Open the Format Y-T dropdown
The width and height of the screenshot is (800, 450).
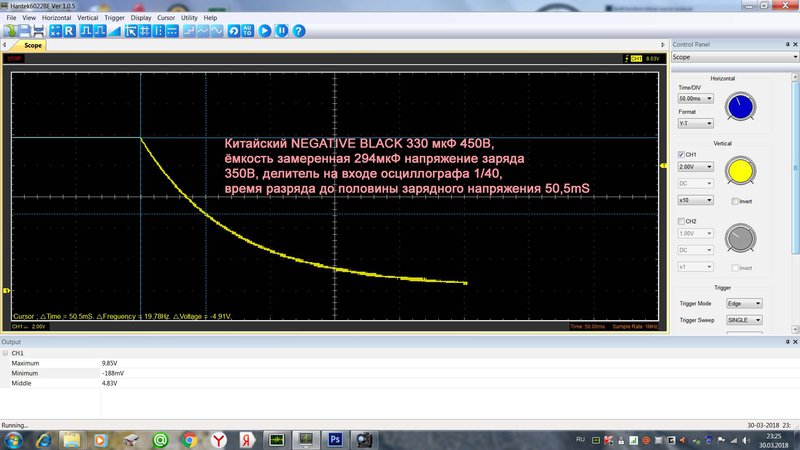pyautogui.click(x=695, y=123)
